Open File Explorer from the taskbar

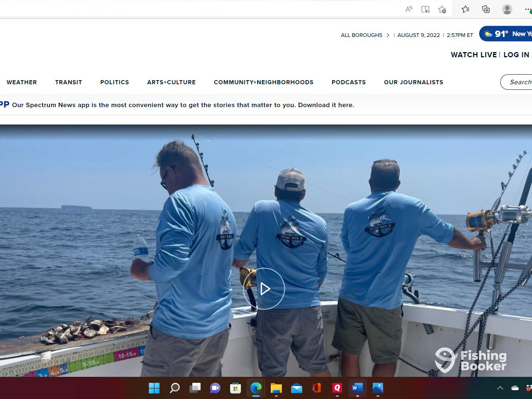276,388
